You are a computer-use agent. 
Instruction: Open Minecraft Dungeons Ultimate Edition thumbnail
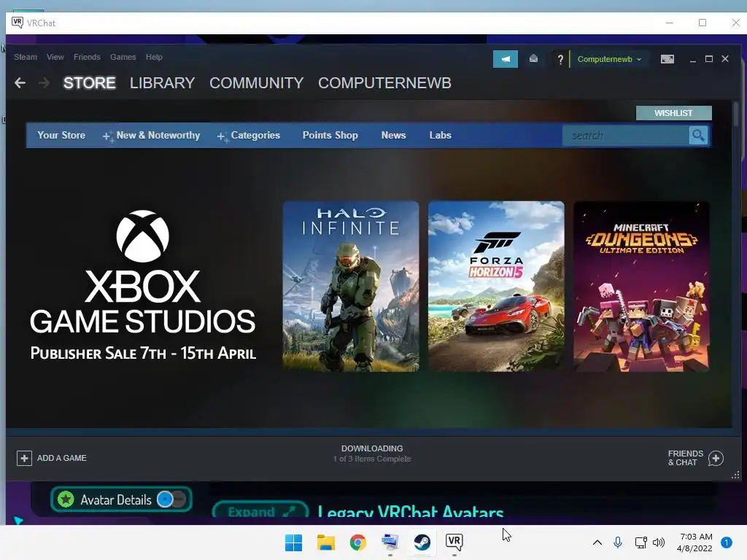641,286
